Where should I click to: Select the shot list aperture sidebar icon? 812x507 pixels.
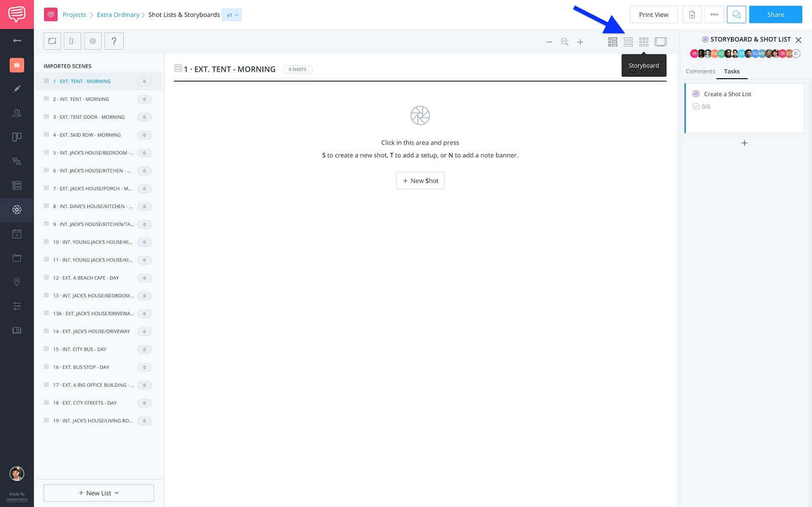(17, 210)
